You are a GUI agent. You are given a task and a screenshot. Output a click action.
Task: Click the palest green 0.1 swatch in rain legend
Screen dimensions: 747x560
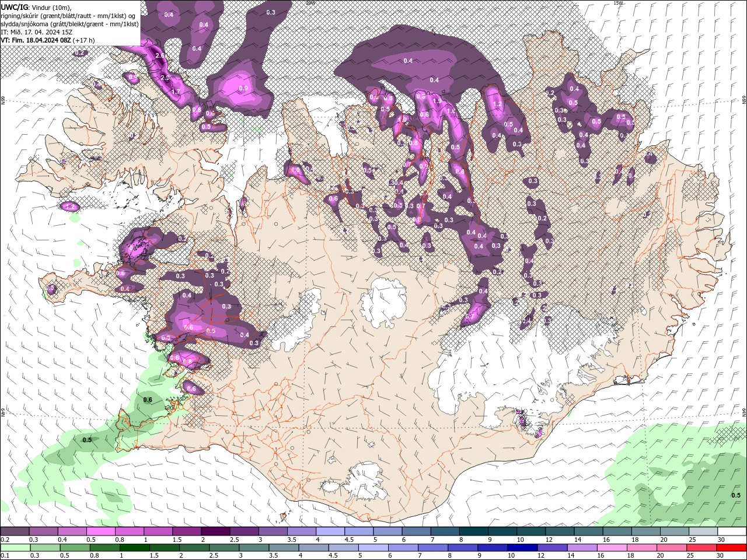coord(14,548)
